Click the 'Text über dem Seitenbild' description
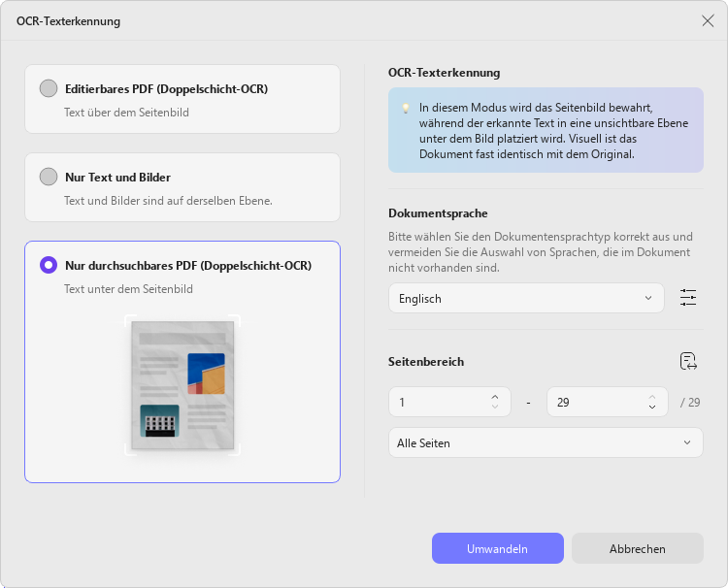This screenshot has height=588, width=728. click(x=126, y=113)
